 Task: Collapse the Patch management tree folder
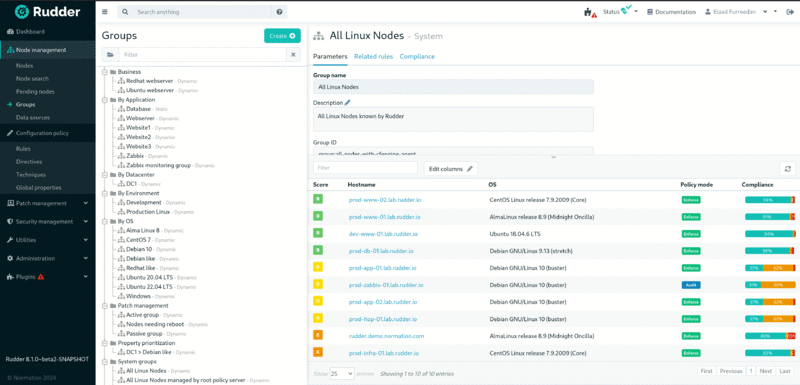pos(105,305)
